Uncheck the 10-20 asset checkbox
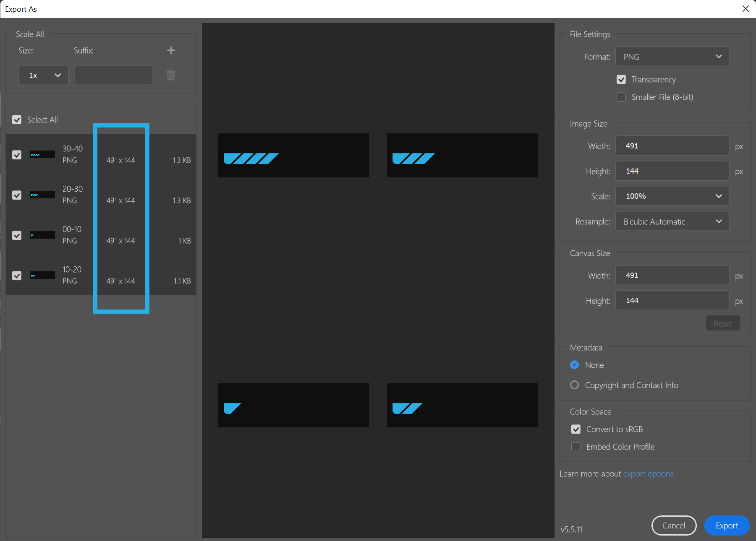Image resolution: width=756 pixels, height=541 pixels. click(17, 276)
